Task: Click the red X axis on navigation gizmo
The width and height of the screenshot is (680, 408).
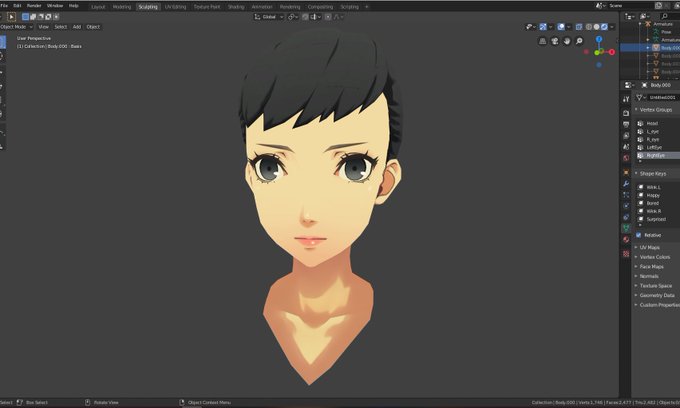Action: [x=612, y=52]
